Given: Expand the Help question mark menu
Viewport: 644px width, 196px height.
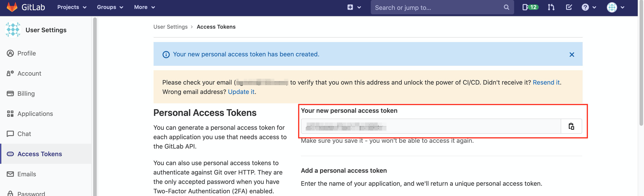Looking at the screenshot, I should point(588,7).
